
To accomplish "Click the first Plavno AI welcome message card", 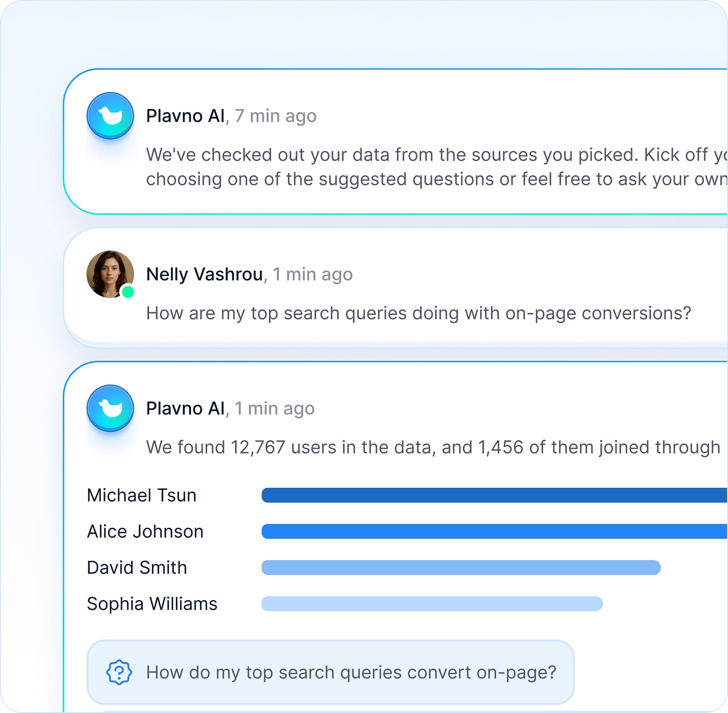I will [x=395, y=142].
